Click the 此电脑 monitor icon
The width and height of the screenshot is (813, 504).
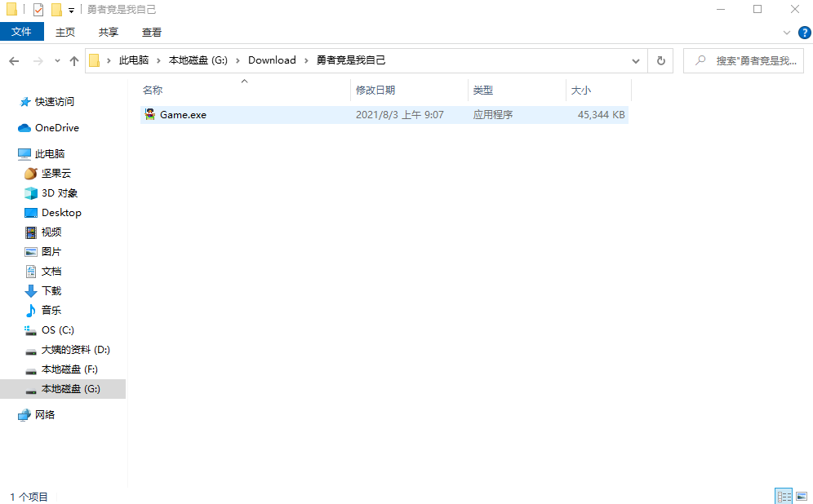click(x=24, y=154)
